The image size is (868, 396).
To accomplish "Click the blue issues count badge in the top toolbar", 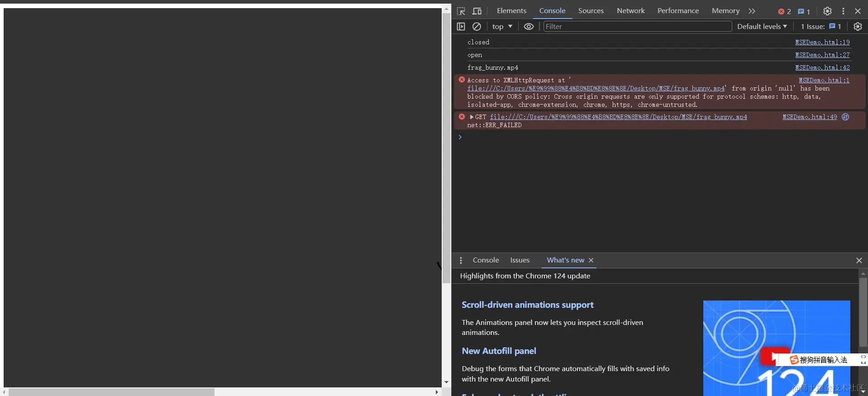I will pos(804,12).
